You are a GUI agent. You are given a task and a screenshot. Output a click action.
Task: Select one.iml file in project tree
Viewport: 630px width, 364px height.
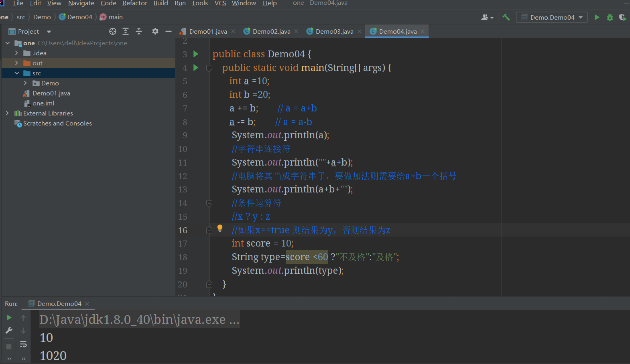point(43,103)
